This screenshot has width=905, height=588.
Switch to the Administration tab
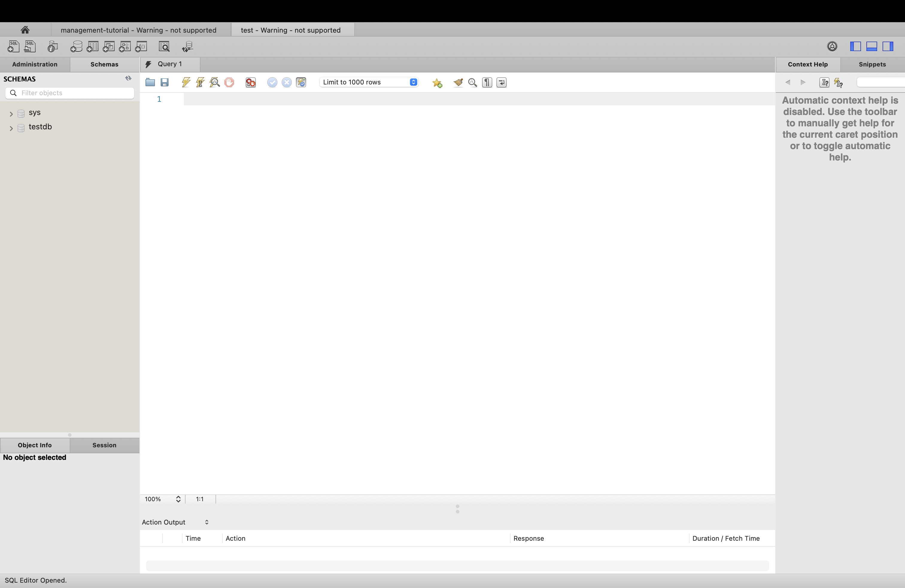(35, 64)
